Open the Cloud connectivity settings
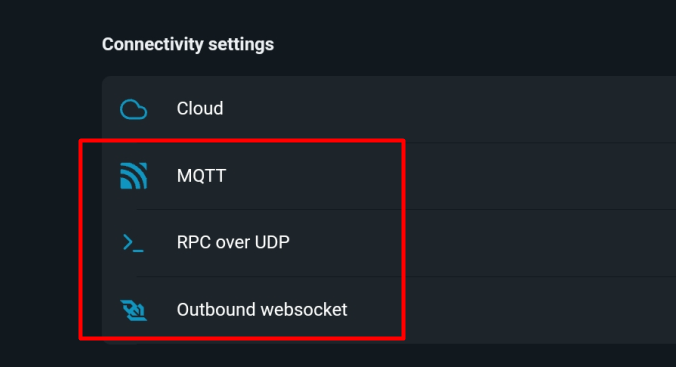676x367 pixels. pos(389,109)
